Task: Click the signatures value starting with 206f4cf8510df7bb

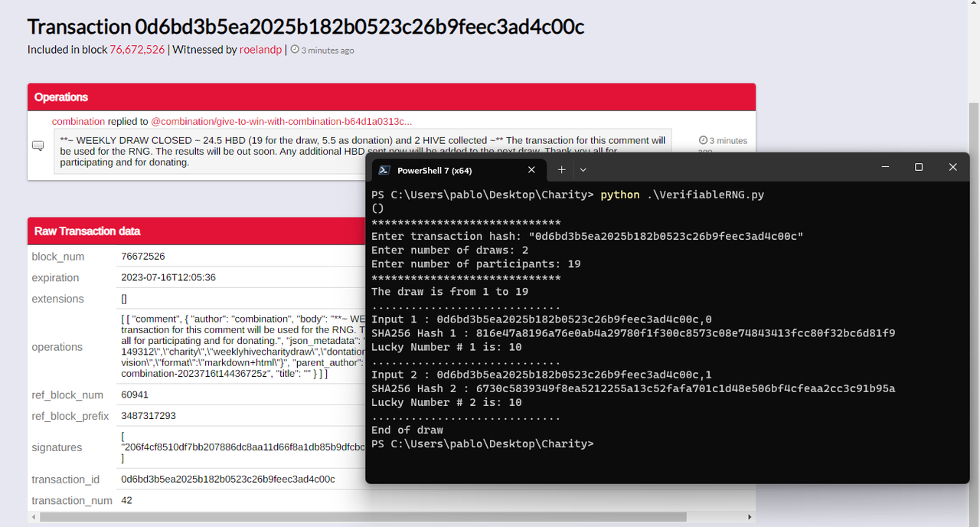Action: [x=243, y=447]
